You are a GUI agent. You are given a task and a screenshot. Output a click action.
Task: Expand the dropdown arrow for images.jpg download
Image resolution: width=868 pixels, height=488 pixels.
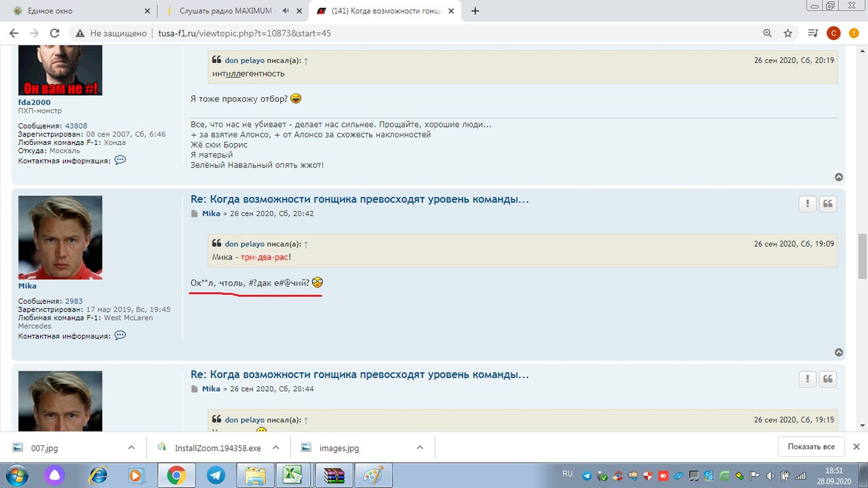420,447
